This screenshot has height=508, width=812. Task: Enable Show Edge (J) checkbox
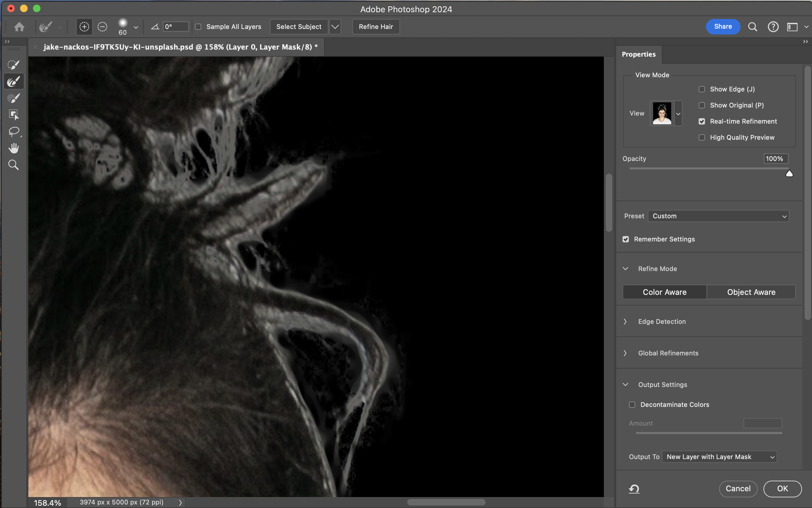(x=702, y=89)
